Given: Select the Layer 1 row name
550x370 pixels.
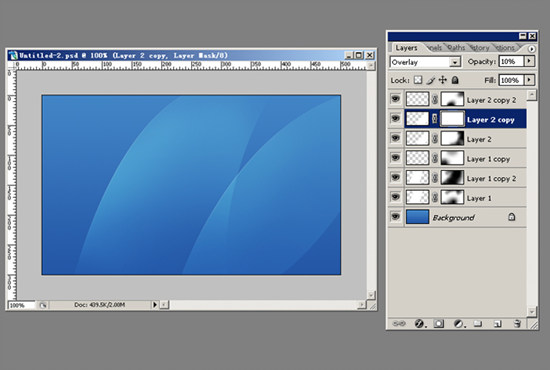Looking at the screenshot, I should [x=479, y=199].
